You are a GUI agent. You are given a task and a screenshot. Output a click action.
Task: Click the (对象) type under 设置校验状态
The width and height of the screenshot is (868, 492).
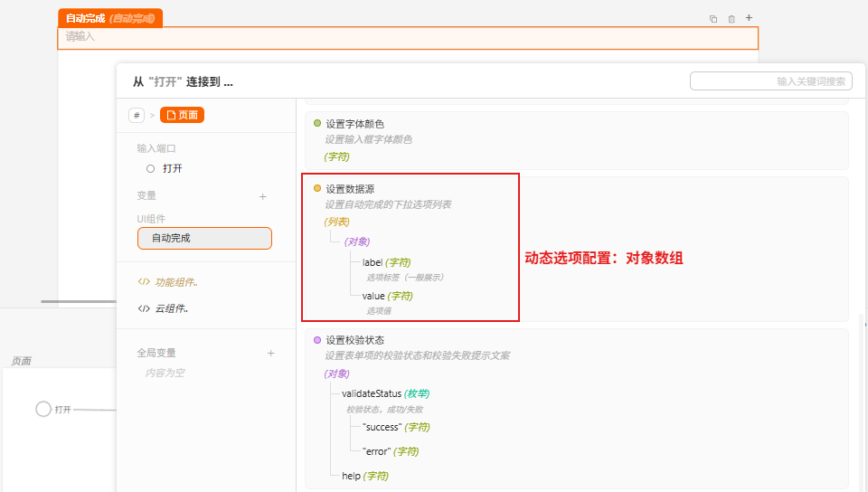337,374
